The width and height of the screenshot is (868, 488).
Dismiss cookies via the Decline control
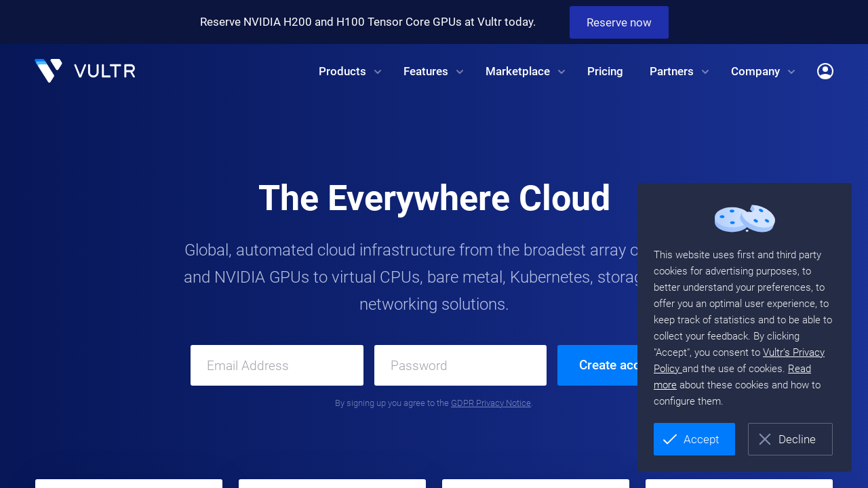tap(790, 439)
